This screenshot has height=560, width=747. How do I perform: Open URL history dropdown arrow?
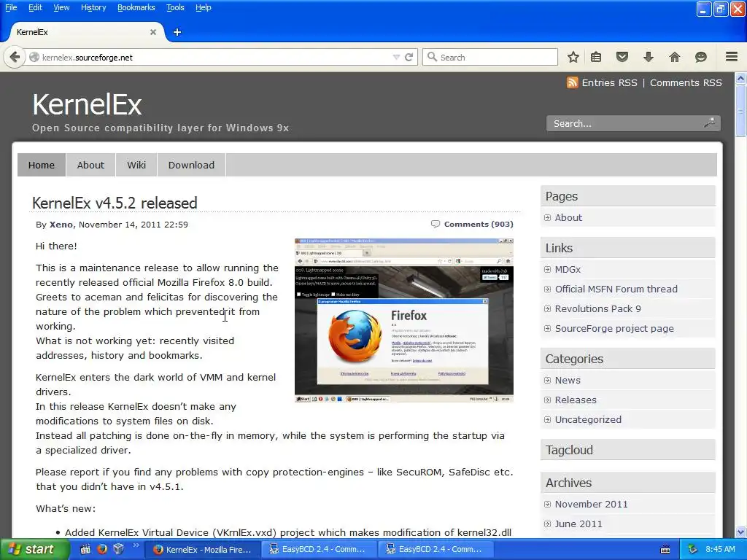[x=396, y=57]
